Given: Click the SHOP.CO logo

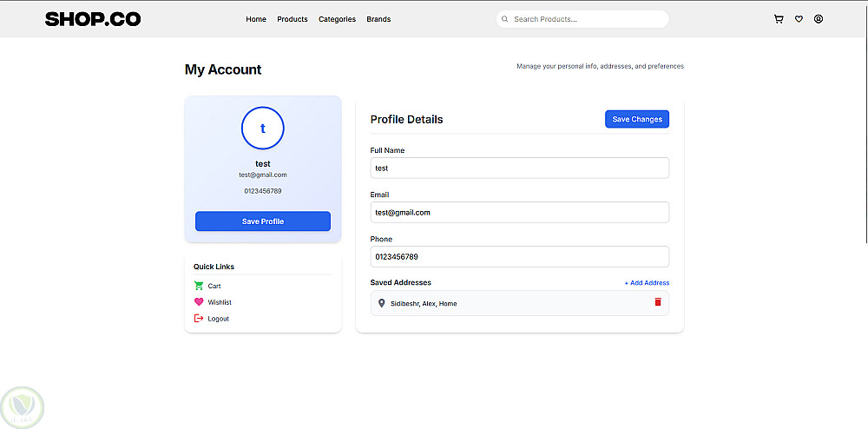Looking at the screenshot, I should 93,19.
